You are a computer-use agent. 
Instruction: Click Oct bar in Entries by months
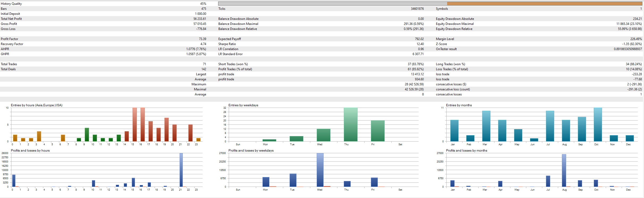coord(598,125)
